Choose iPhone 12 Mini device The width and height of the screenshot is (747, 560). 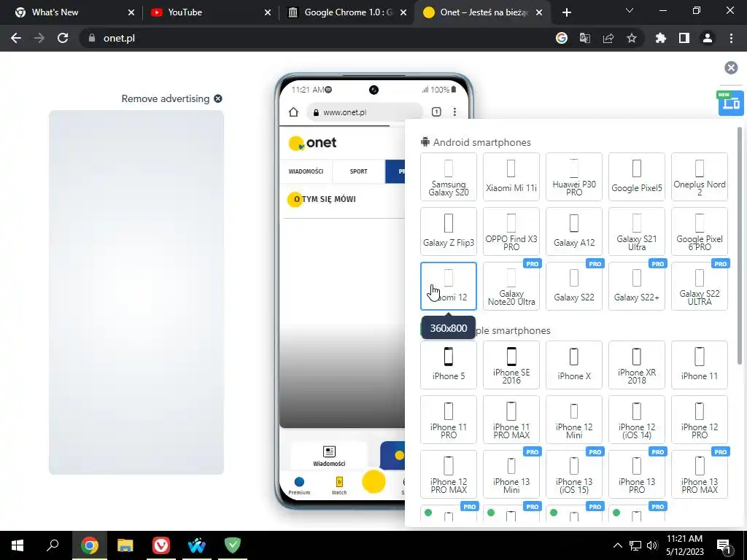tap(574, 419)
